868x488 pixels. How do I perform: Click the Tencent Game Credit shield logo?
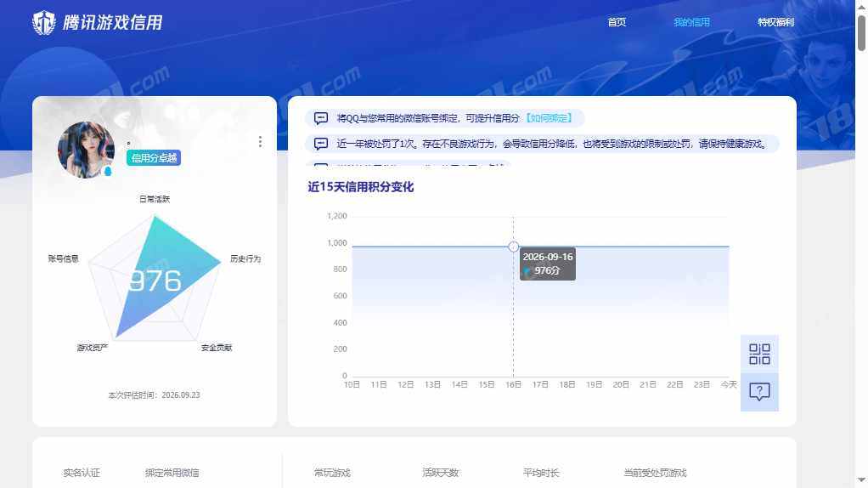pyautogui.click(x=43, y=23)
